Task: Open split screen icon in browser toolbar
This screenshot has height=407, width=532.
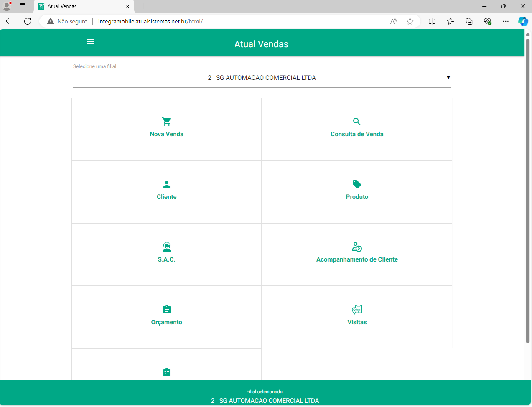Action: coord(432,21)
